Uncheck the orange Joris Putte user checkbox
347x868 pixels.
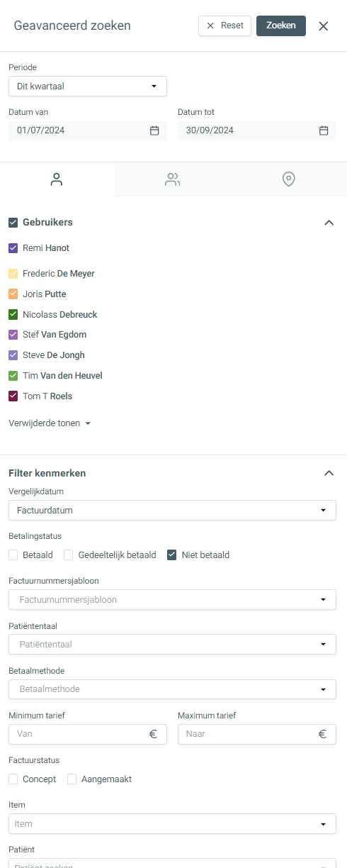[13, 294]
